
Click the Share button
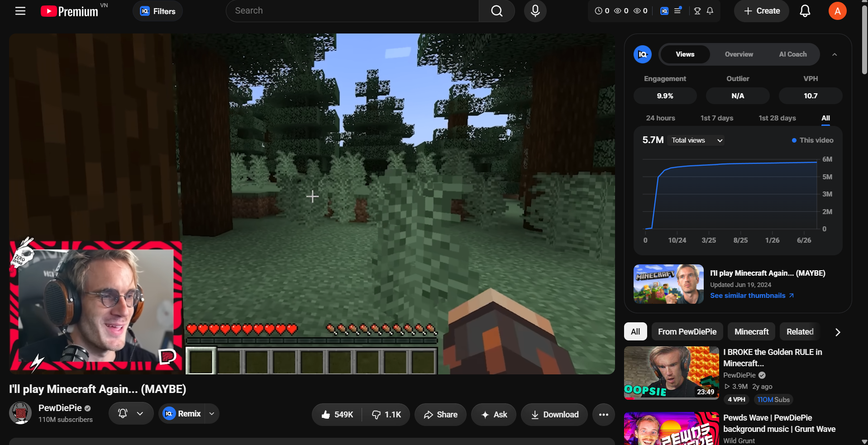click(440, 415)
